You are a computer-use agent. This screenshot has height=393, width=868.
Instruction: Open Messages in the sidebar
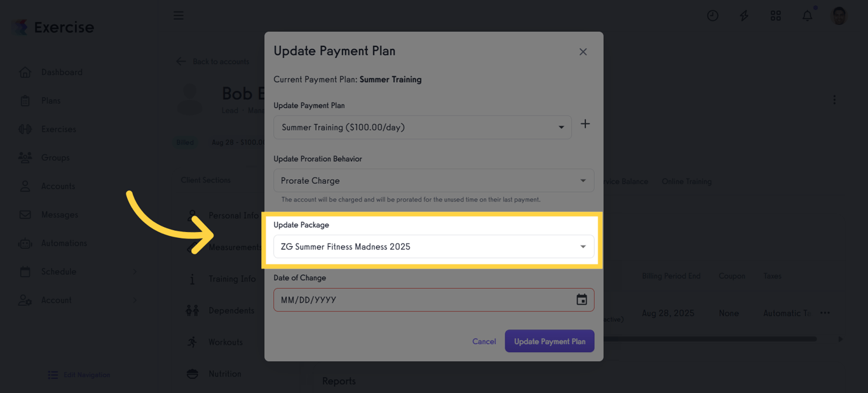[x=59, y=215]
